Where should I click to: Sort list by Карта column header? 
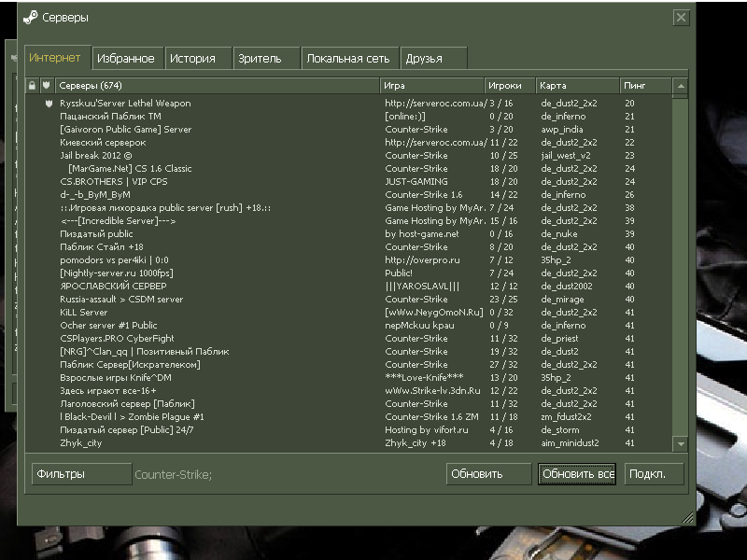pyautogui.click(x=577, y=86)
